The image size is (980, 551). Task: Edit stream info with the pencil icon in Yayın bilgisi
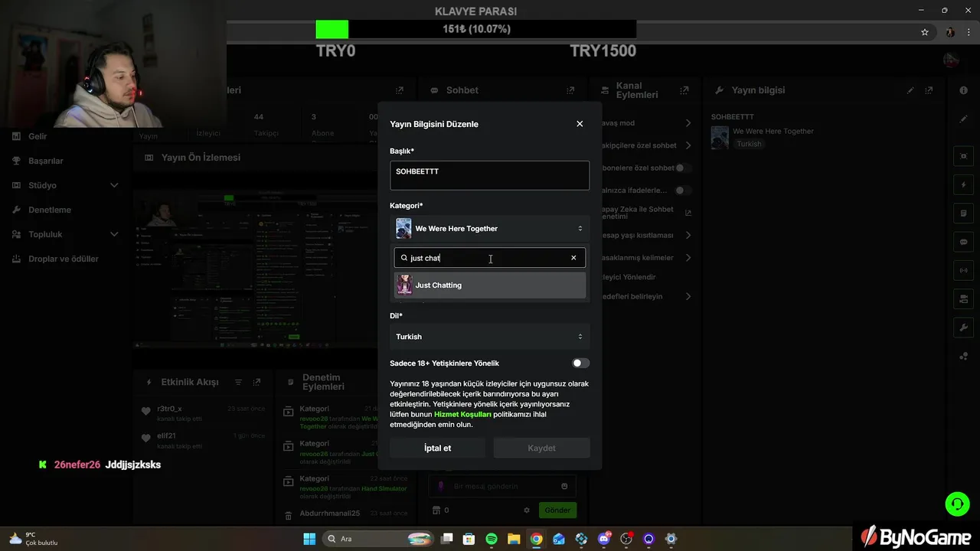pyautogui.click(x=910, y=90)
